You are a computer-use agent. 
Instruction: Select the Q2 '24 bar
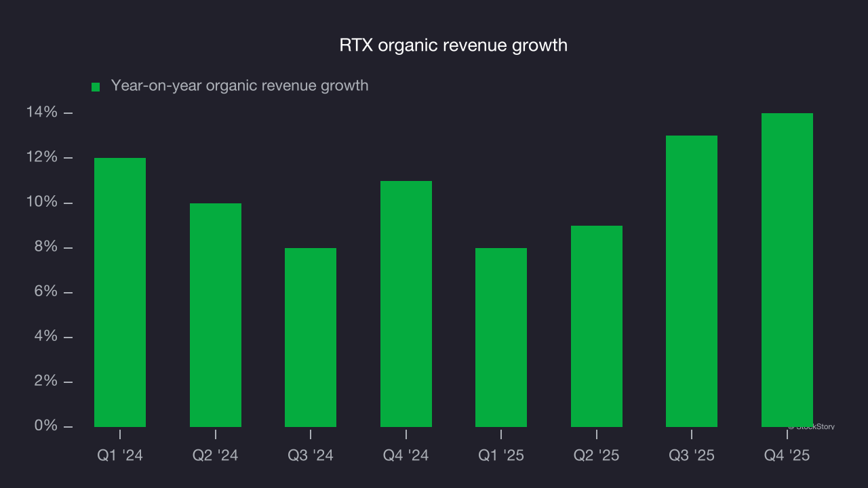[216, 315]
